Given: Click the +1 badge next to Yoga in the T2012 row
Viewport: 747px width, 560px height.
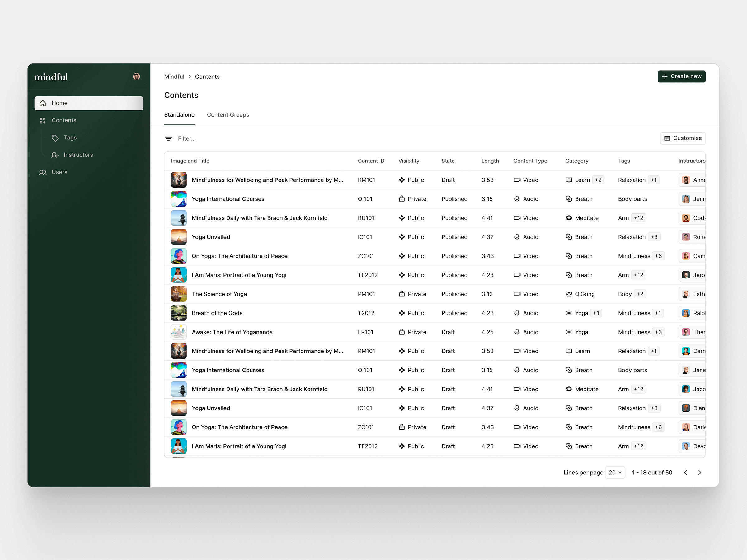Looking at the screenshot, I should 596,313.
